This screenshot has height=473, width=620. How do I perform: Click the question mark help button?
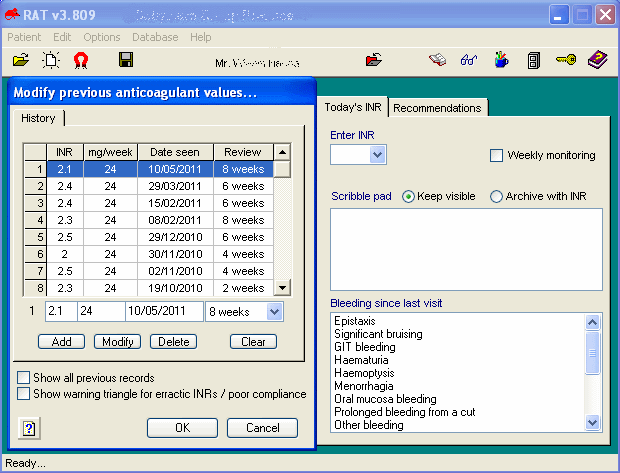click(x=29, y=428)
